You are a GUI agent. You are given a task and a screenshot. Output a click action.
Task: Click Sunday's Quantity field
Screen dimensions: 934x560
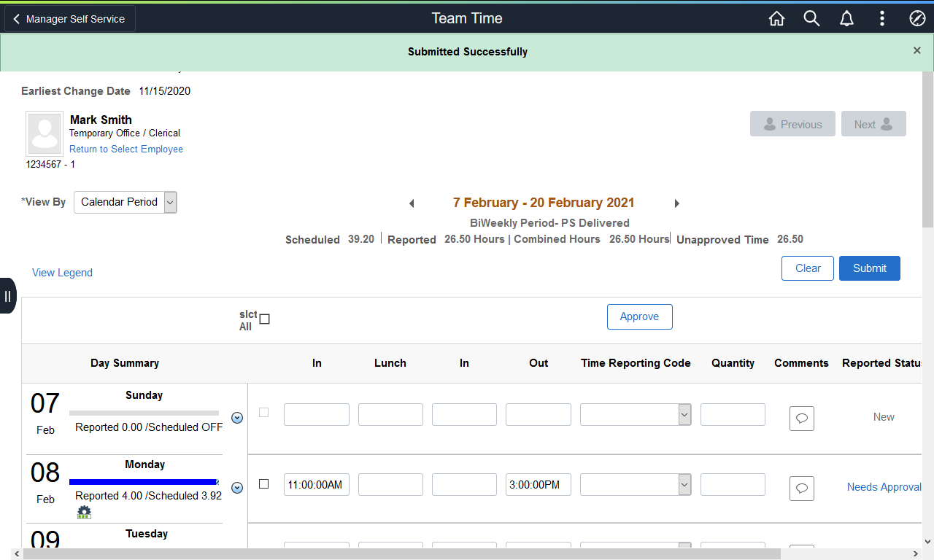click(x=733, y=415)
